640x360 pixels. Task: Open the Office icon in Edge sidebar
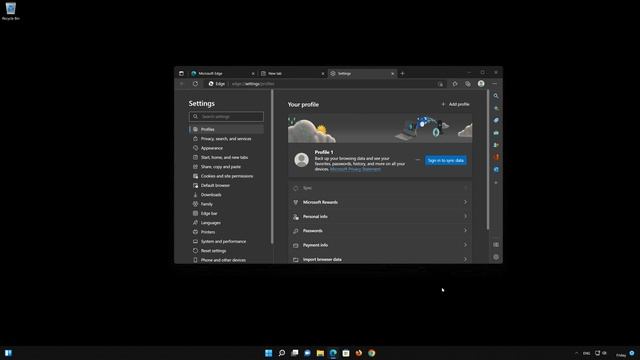pos(496,157)
